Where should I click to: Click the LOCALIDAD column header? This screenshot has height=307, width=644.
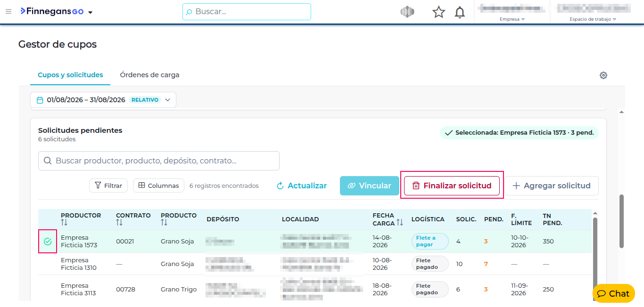pyautogui.click(x=300, y=219)
